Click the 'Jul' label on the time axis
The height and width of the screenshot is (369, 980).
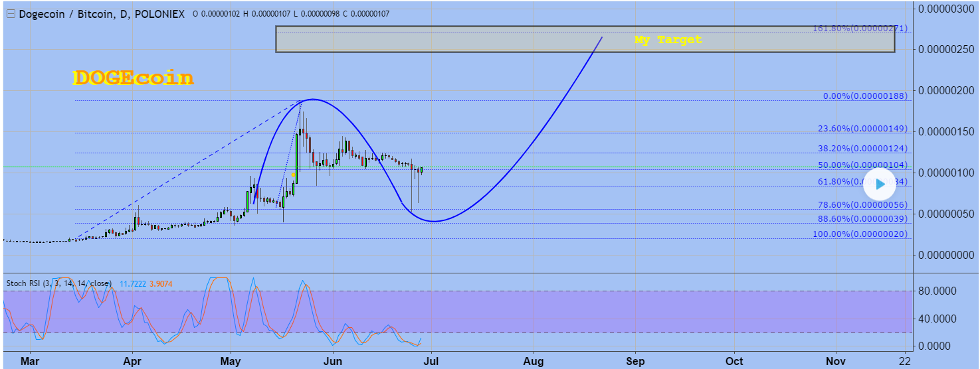click(432, 361)
